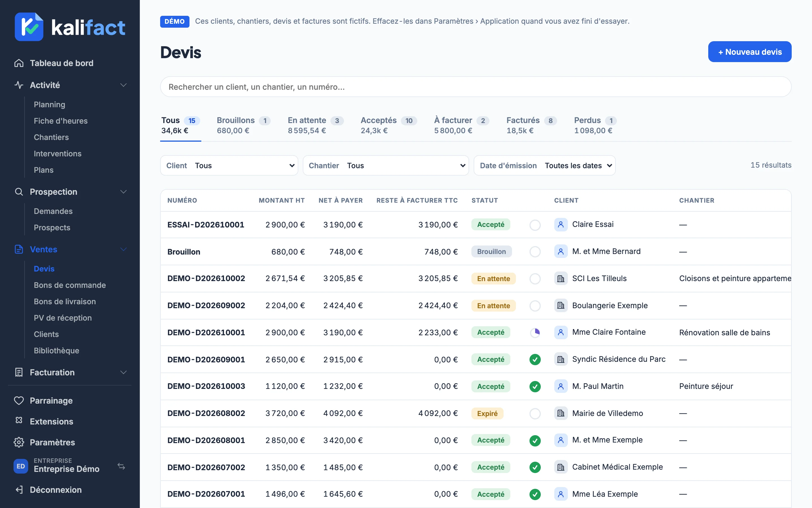Open the Chantier filter dropdown
Image resolution: width=812 pixels, height=508 pixels.
tap(386, 165)
